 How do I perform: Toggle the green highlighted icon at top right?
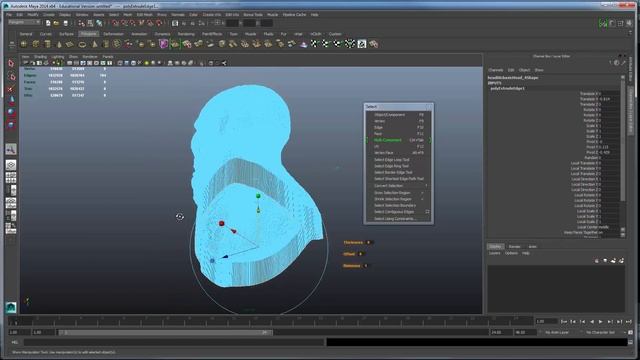point(603,23)
